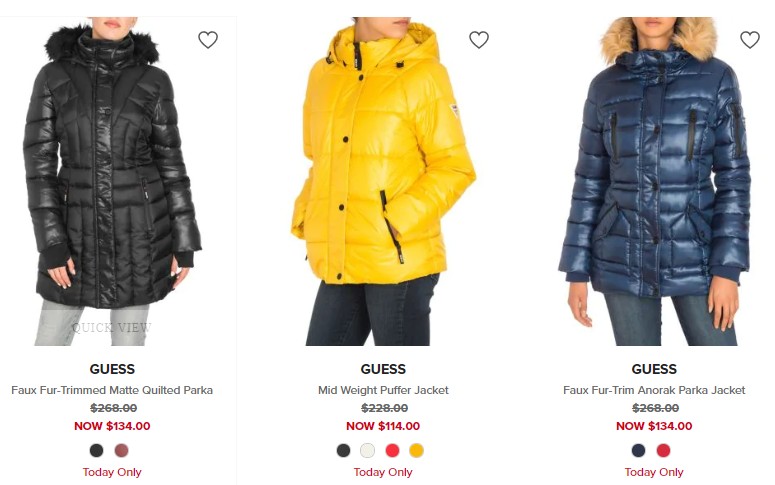This screenshot has height=485, width=775.
Task: Select white swatch for Puffer Jacket
Action: (367, 450)
